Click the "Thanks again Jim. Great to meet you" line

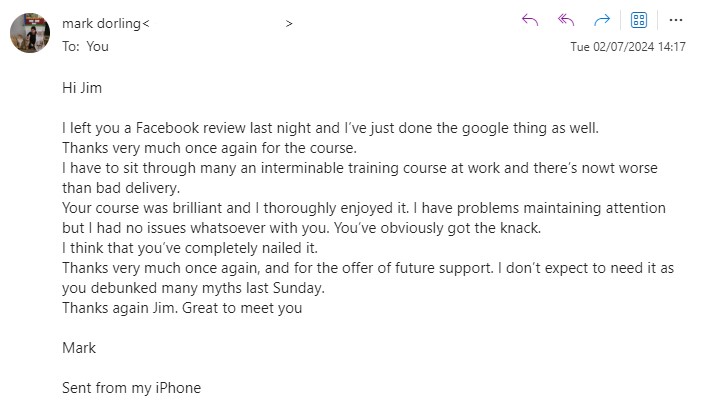point(181,308)
